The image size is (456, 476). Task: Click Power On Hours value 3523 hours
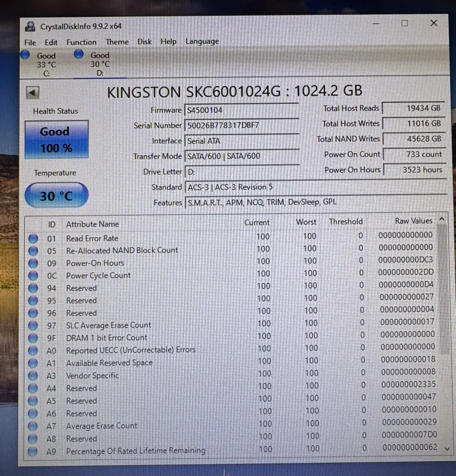[415, 170]
